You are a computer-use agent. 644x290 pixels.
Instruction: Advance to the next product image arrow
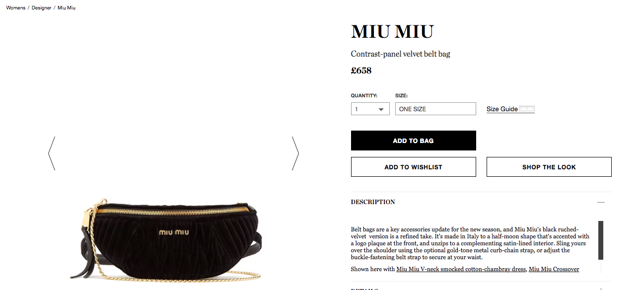pyautogui.click(x=295, y=153)
